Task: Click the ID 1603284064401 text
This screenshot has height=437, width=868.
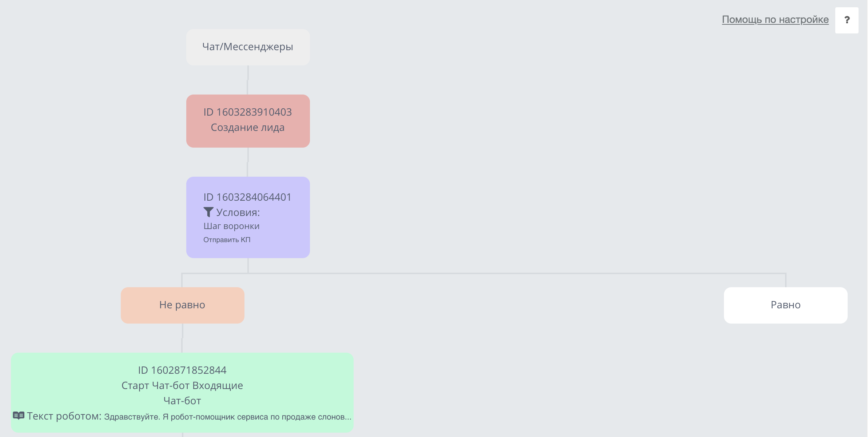Action: click(x=248, y=197)
